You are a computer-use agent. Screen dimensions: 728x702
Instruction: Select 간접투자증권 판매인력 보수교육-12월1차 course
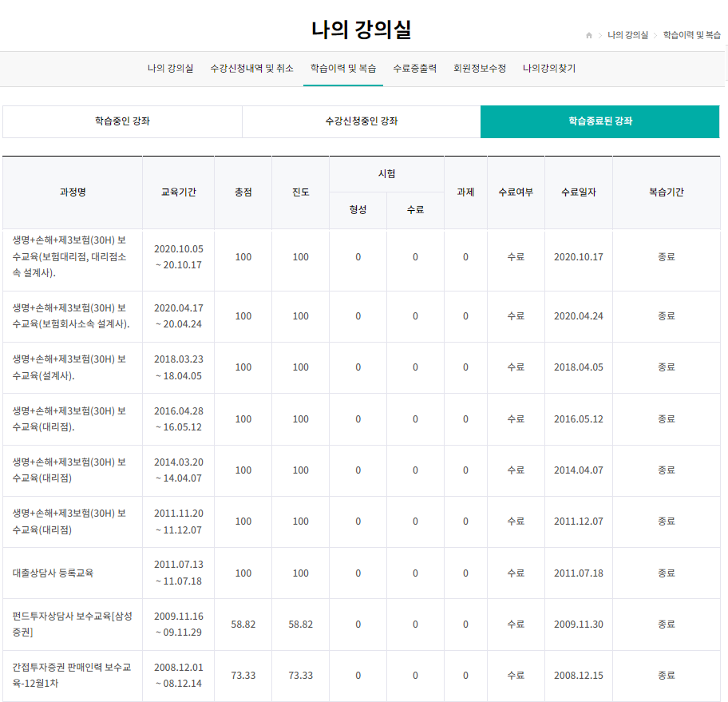[x=72, y=676]
